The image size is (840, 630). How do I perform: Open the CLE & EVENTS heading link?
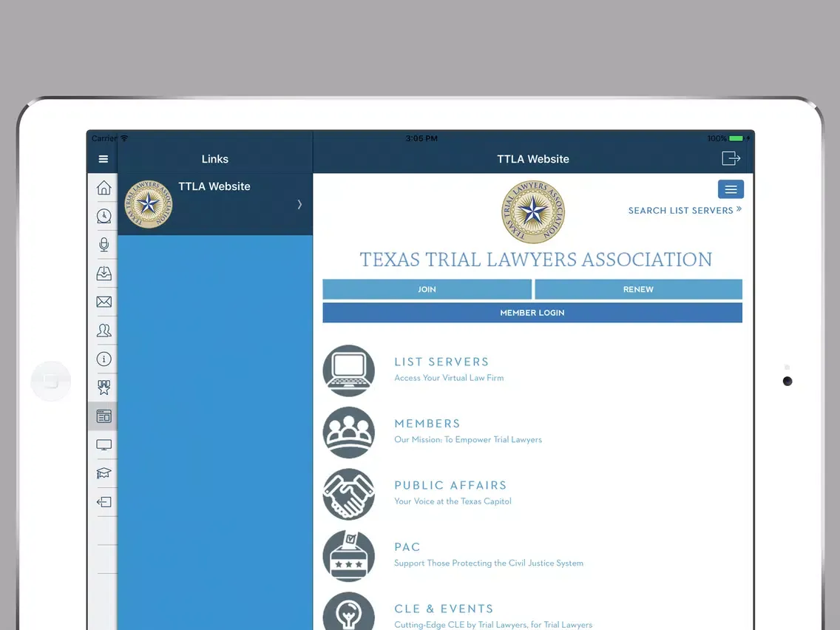click(x=444, y=609)
